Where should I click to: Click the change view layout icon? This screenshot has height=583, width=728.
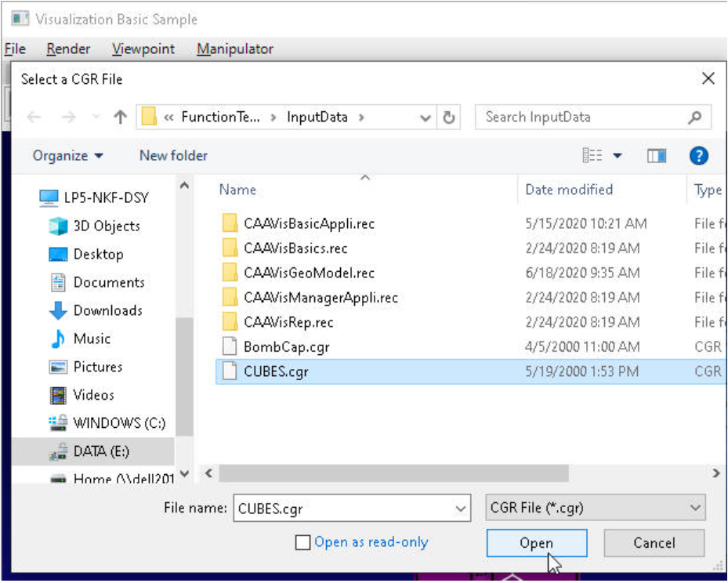point(592,155)
